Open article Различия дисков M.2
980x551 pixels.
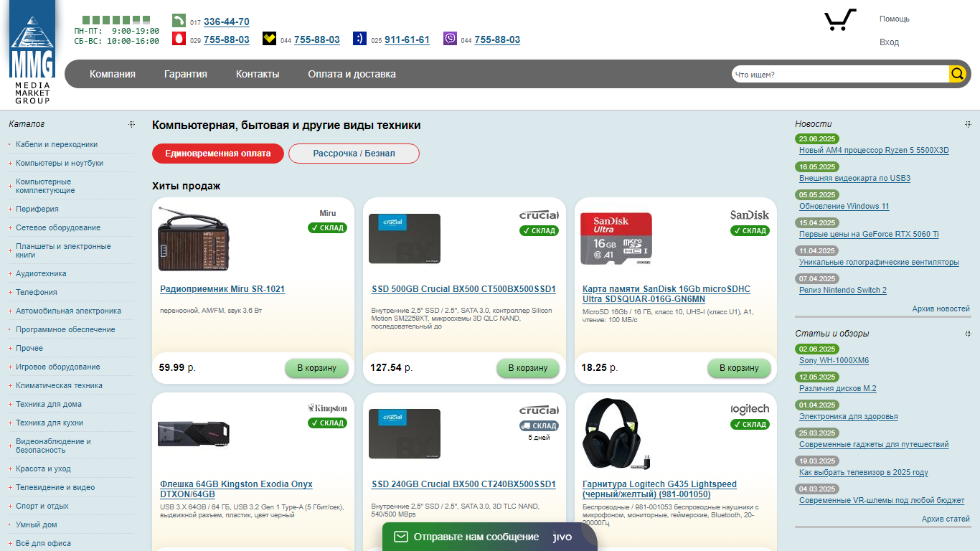point(838,388)
